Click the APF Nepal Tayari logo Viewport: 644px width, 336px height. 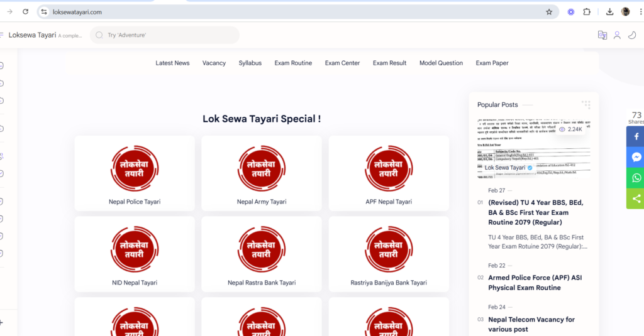389,168
